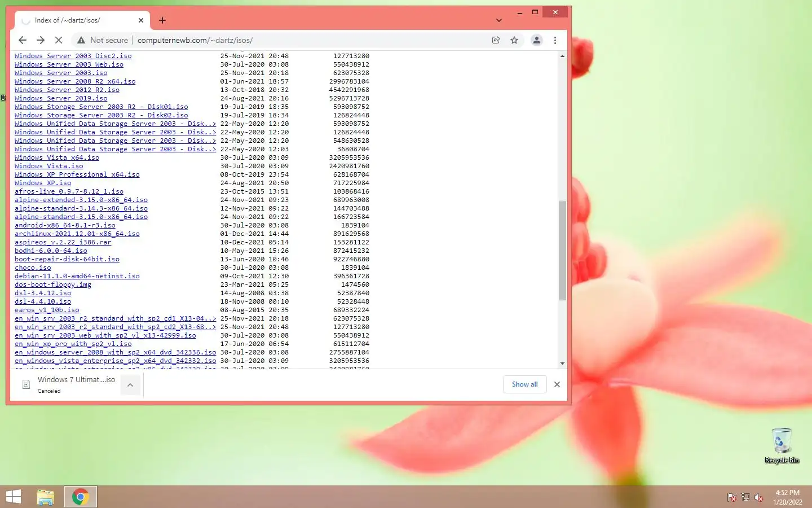
Task: Click choco.iso link
Action: 33,268
